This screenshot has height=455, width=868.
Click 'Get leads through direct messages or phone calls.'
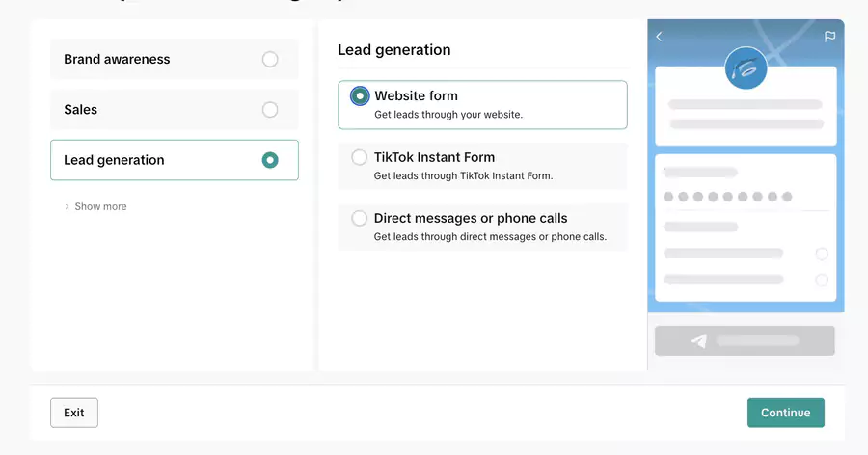[x=490, y=237]
